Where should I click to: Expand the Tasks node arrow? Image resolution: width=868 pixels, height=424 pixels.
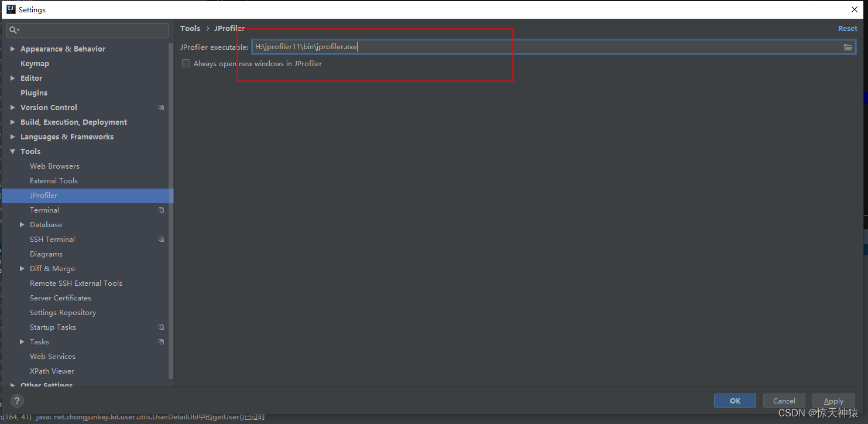[22, 342]
